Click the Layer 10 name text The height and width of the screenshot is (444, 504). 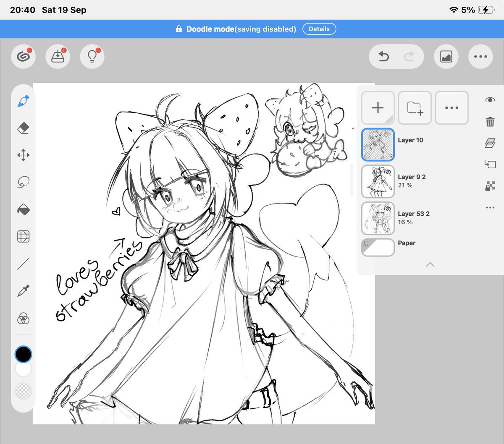point(410,140)
